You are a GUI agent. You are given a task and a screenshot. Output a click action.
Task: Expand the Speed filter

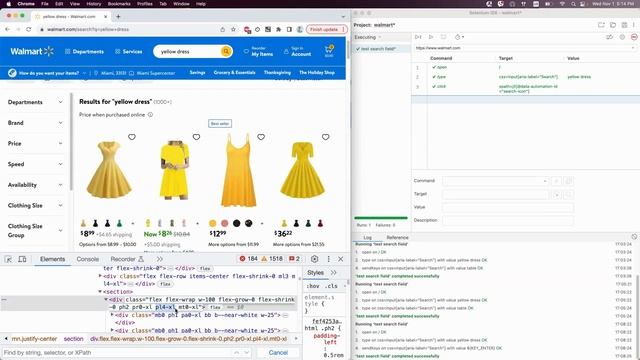(35, 164)
